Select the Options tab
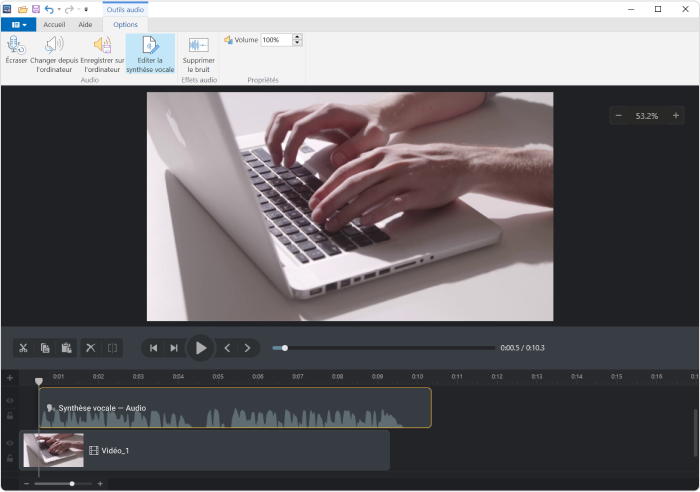Image resolution: width=700 pixels, height=492 pixels. point(125,25)
